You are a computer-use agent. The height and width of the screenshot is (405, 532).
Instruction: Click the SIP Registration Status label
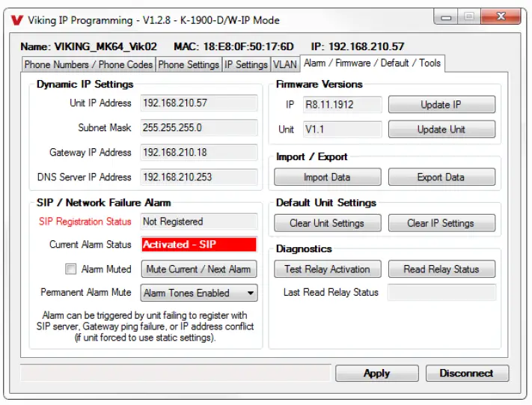[x=85, y=222]
